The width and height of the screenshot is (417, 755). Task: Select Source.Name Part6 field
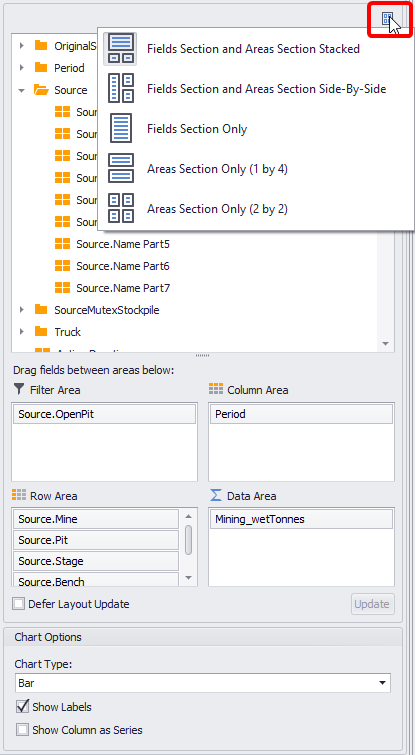[x=123, y=266]
